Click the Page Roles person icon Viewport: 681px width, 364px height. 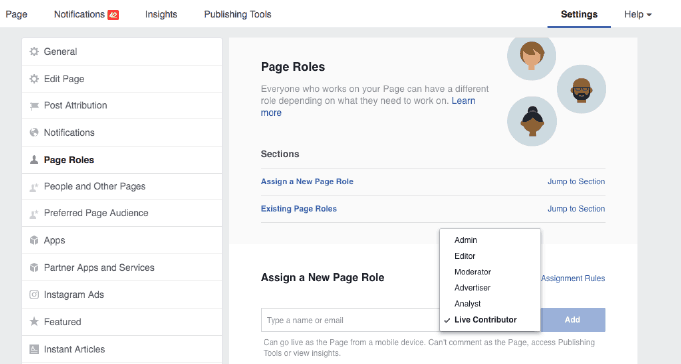pos(34,160)
